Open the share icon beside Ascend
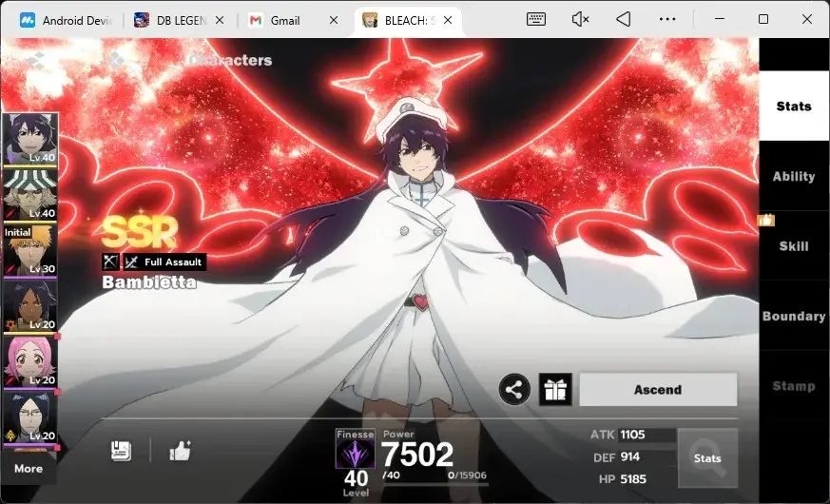 tap(514, 390)
